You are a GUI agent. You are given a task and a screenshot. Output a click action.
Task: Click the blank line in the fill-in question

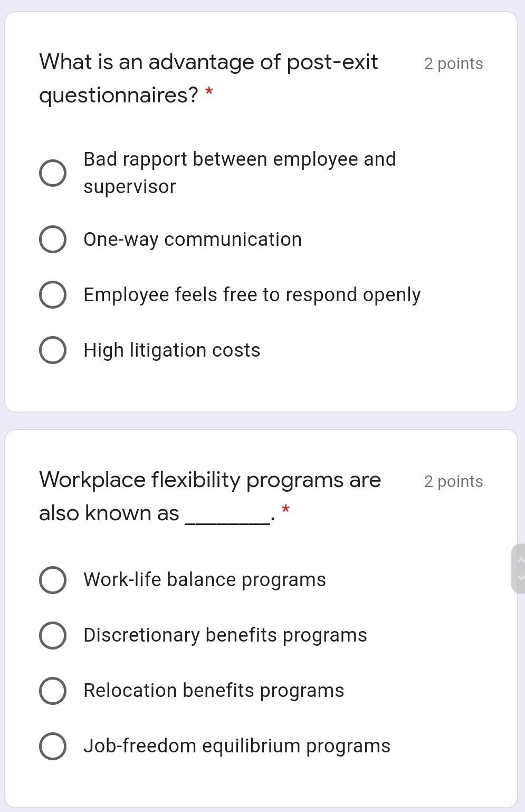pyautogui.click(x=229, y=514)
